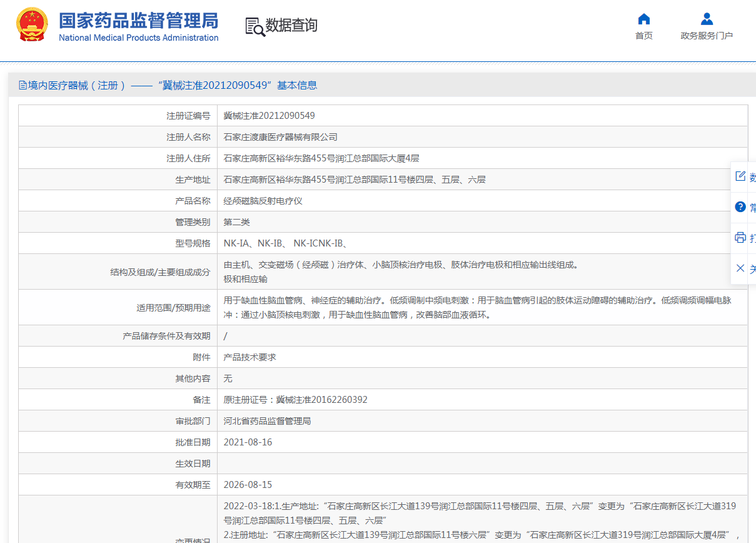Screen dimensions: 756x543
Task: Click the edit icon in side panel
Action: [740, 176]
